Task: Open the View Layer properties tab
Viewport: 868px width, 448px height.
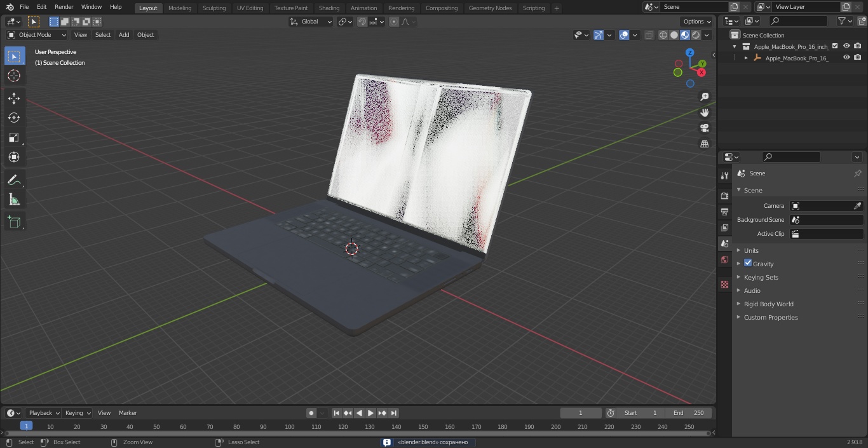Action: [x=724, y=227]
